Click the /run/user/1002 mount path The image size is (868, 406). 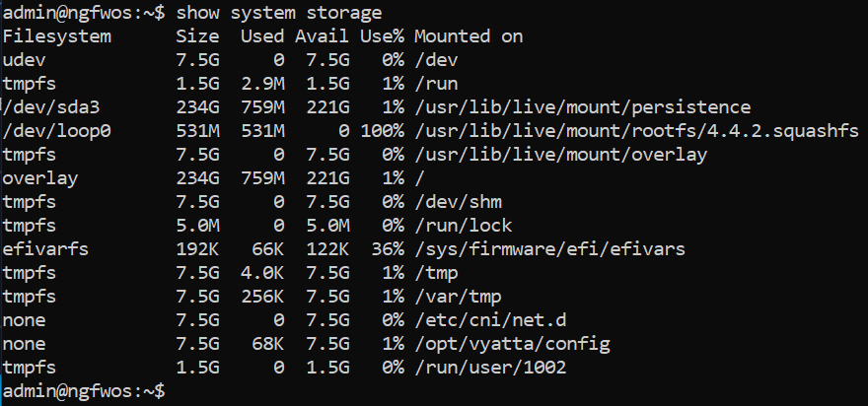click(x=490, y=368)
